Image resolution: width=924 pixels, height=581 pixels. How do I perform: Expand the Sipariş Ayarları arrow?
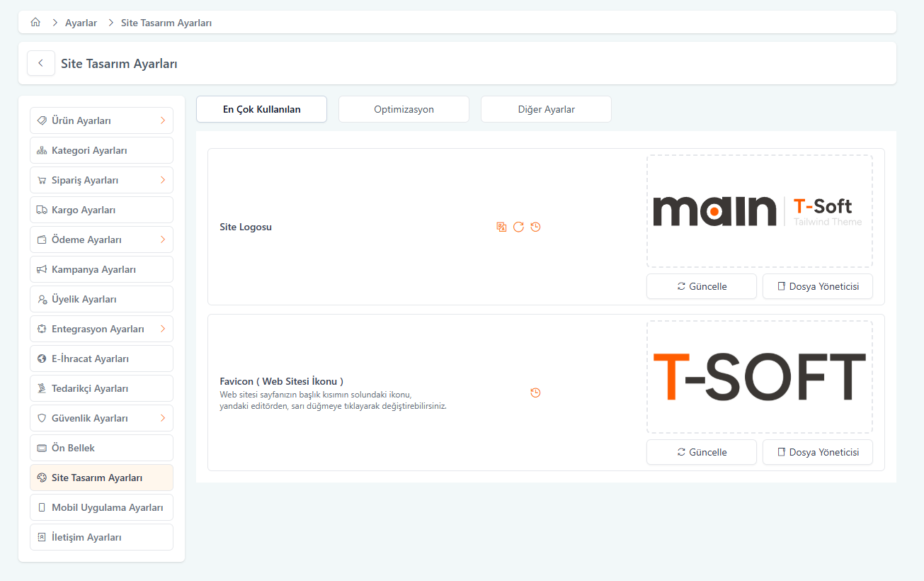162,180
